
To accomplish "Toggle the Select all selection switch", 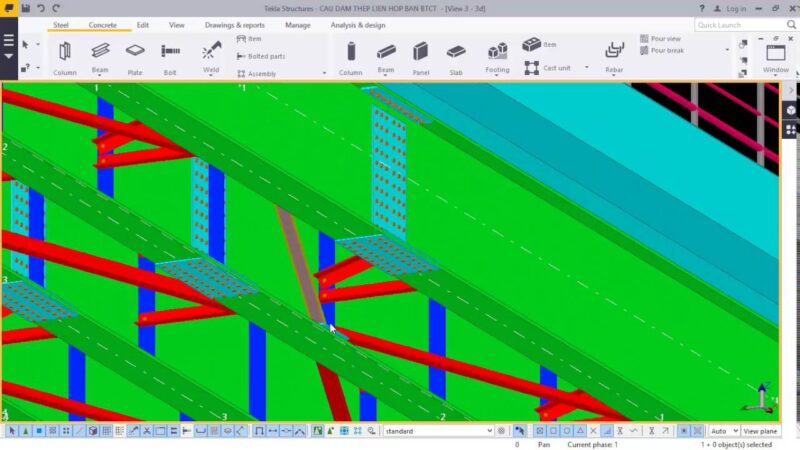I will [12, 431].
